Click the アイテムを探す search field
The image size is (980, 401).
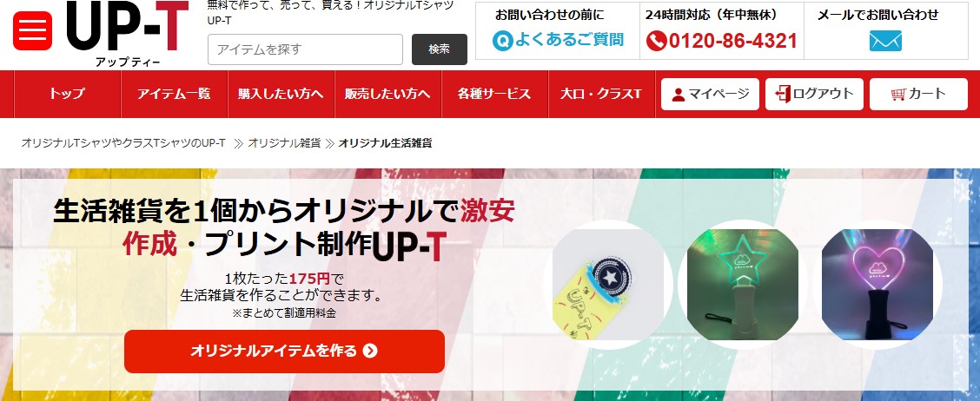click(x=305, y=49)
